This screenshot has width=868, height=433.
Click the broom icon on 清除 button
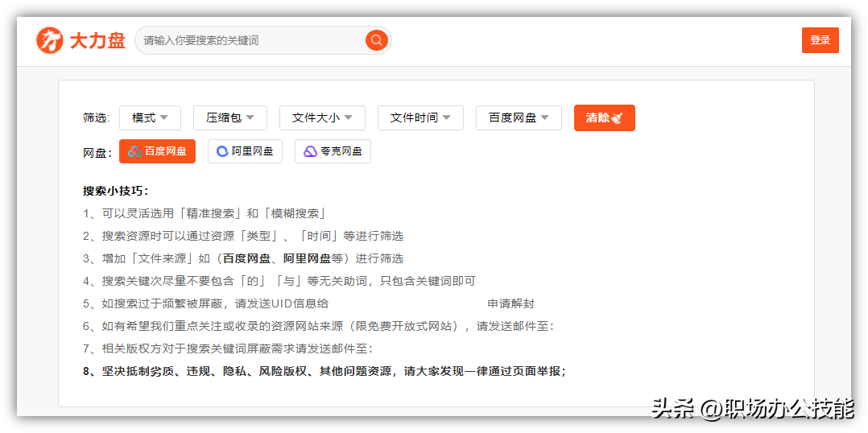coord(618,118)
